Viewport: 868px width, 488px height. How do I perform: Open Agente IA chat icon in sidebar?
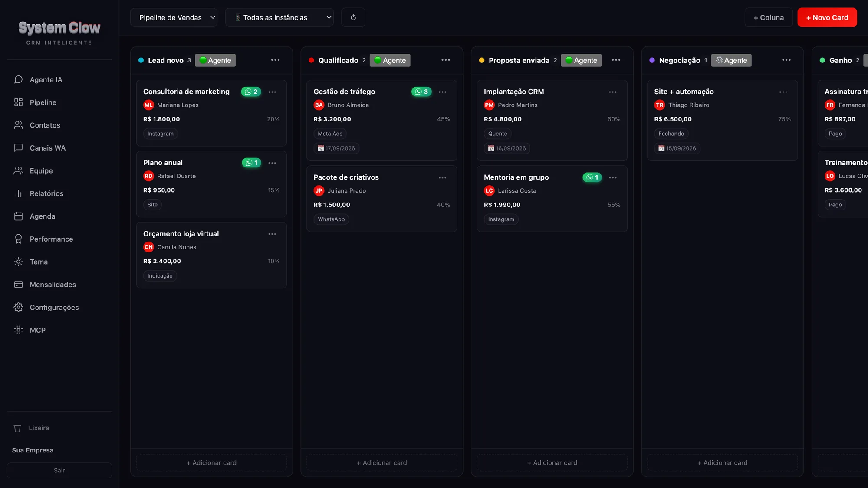(x=18, y=79)
